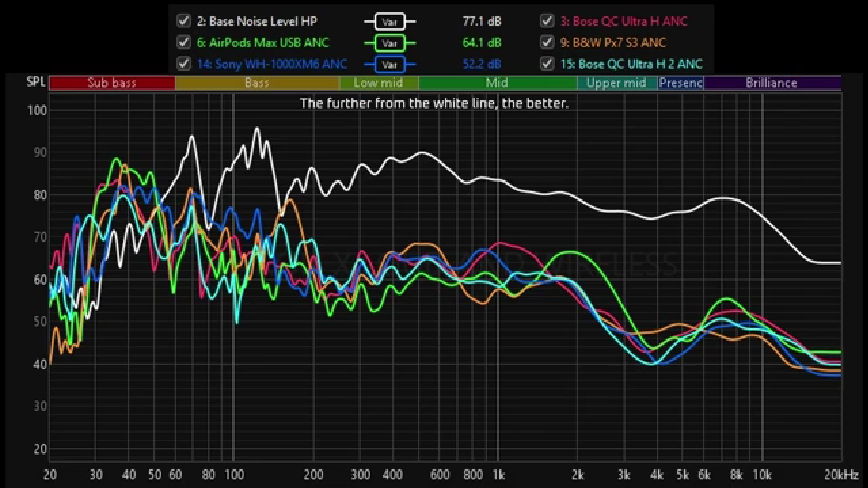Click the '15: Bose QC Ultra H 2 ANC' label
Screen dimensions: 868x488
point(631,64)
